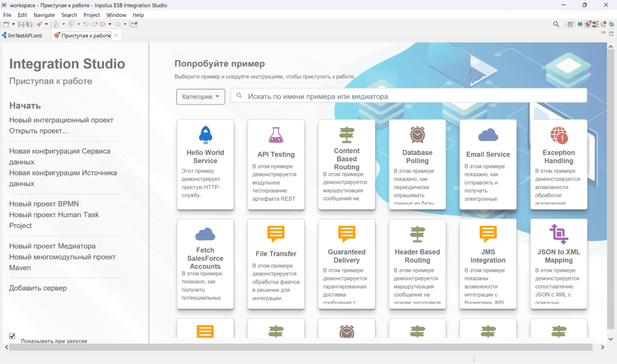Open the Window menu
This screenshot has width=617, height=364.
point(116,15)
